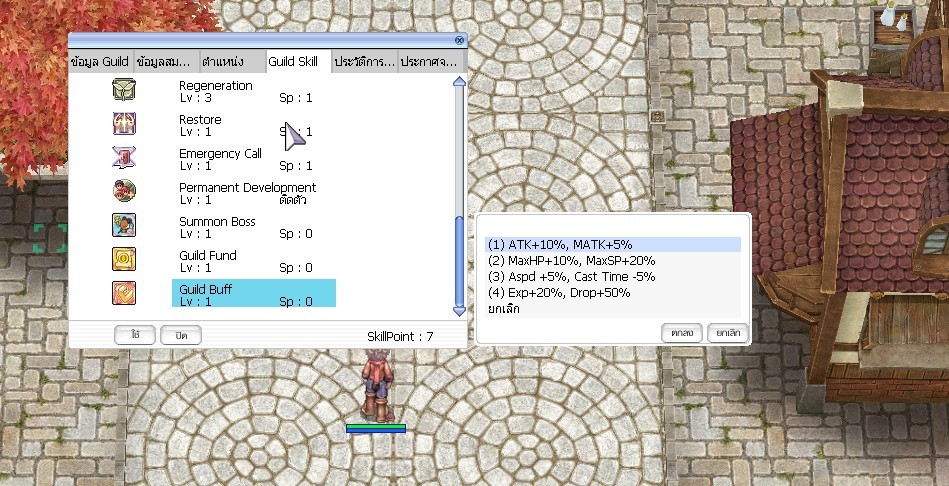
Task: Click the skill list scrollbar thumb
Action: pyautogui.click(x=459, y=260)
